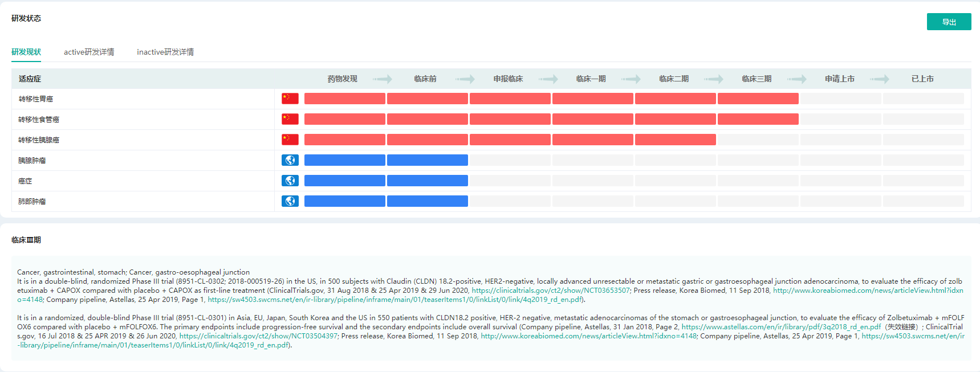Click the 适应症 column header
The height and width of the screenshot is (372, 980).
(30, 79)
